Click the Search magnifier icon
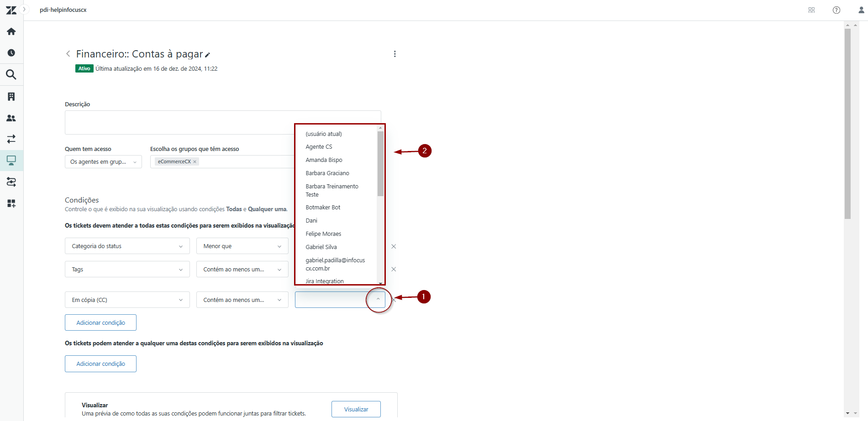Image resolution: width=868 pixels, height=421 pixels. [11, 74]
